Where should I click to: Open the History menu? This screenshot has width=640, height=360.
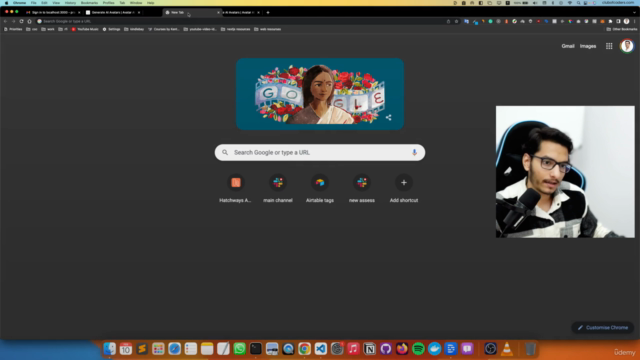coord(70,3)
